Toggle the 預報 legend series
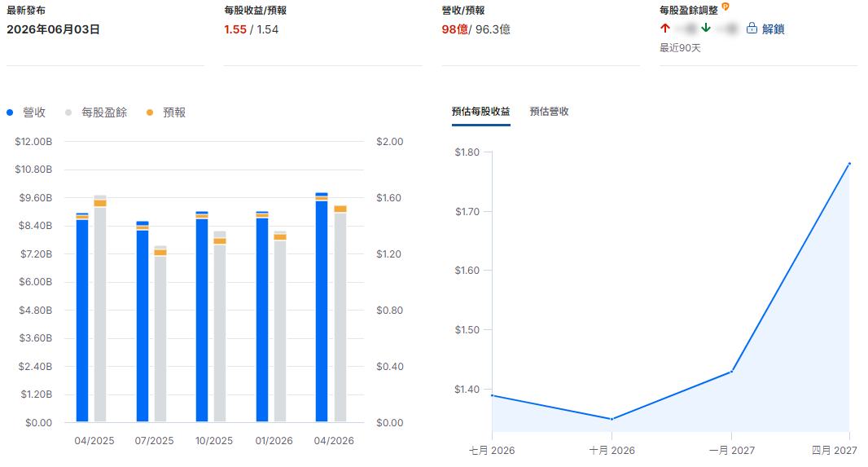Viewport: 868px width, 467px height. (166, 112)
